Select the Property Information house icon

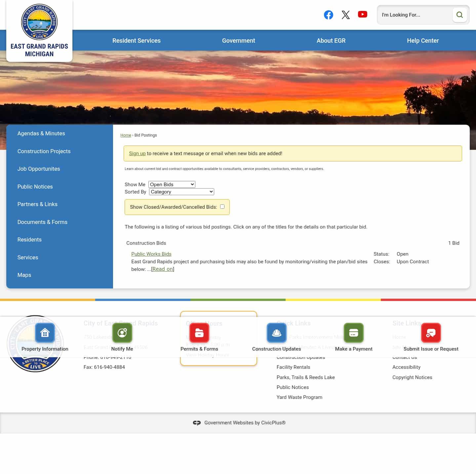[x=45, y=333]
